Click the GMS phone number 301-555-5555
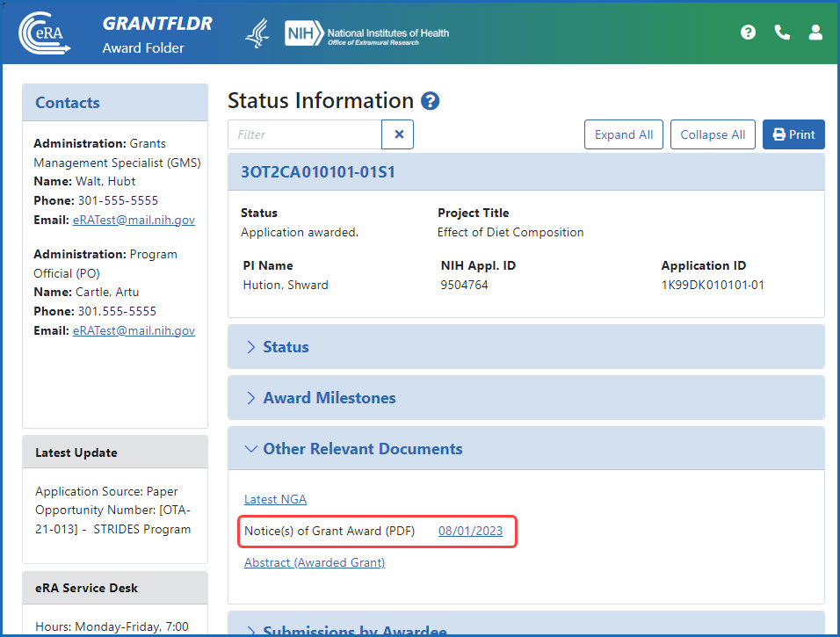Viewport: 840px width, 637px height. (x=119, y=201)
